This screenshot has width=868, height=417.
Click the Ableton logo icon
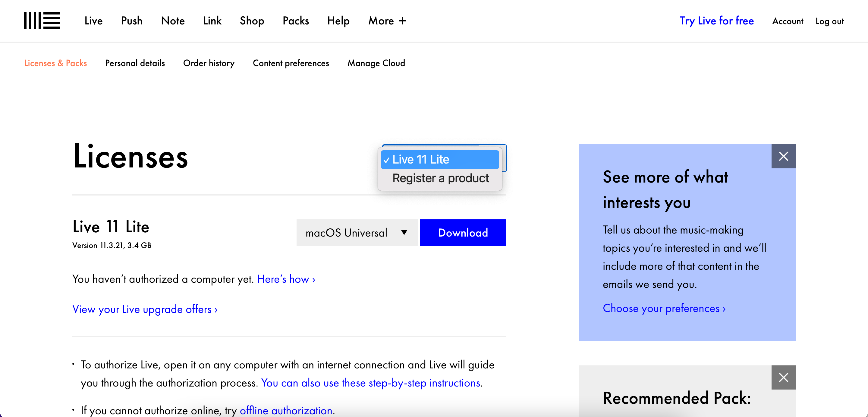pos(42,21)
